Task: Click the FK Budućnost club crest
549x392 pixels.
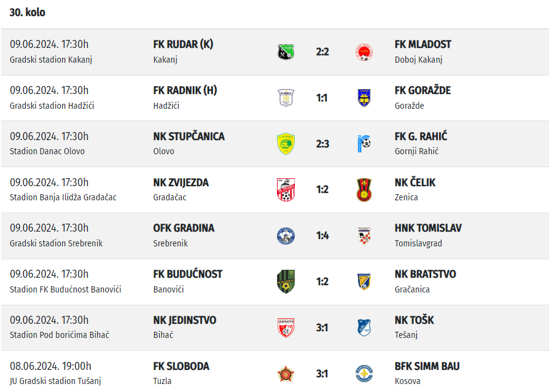Action: 286,281
